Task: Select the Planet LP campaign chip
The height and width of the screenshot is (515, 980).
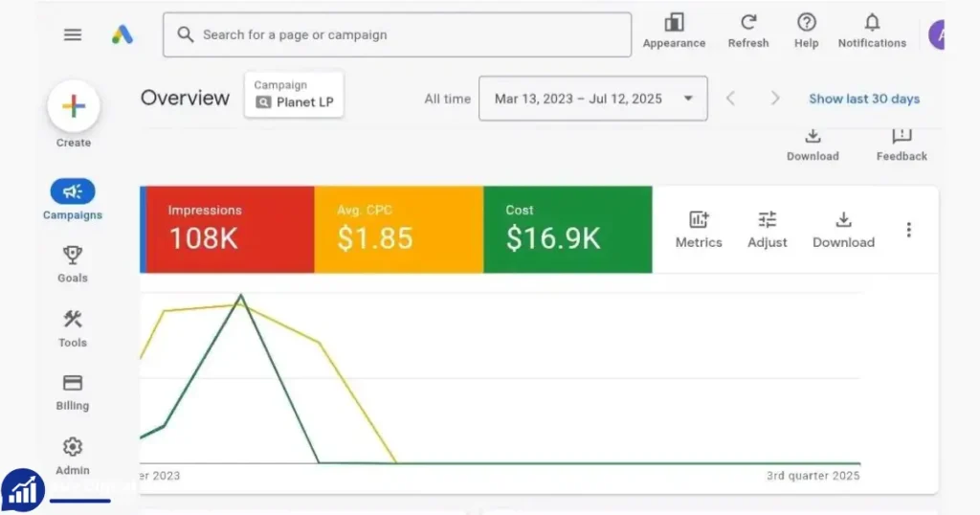Action: 295,95
